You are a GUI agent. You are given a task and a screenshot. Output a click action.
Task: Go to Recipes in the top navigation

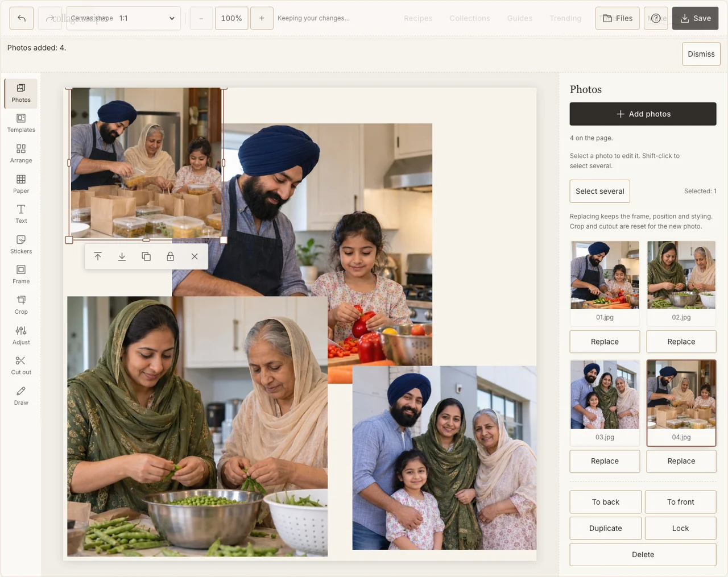point(418,18)
